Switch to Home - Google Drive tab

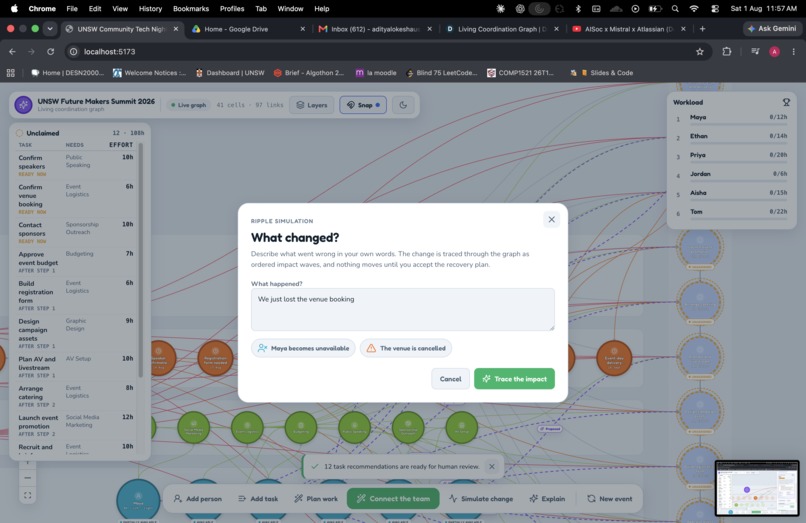248,29
